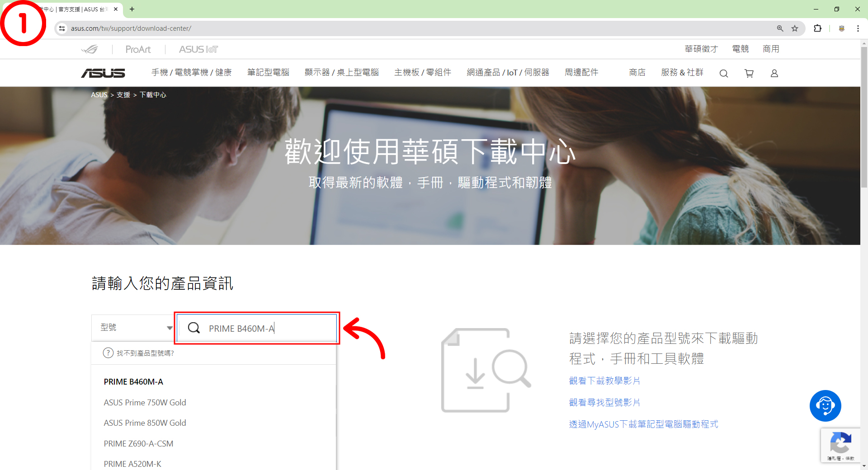Select PRIME A520M-K suggestion
Viewport: 868px width, 470px height.
pyautogui.click(x=132, y=464)
